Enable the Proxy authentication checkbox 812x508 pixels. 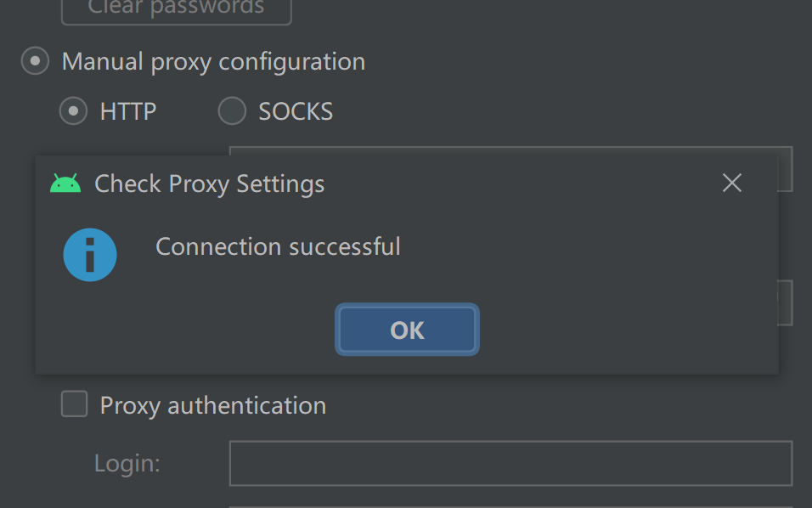pyautogui.click(x=75, y=404)
